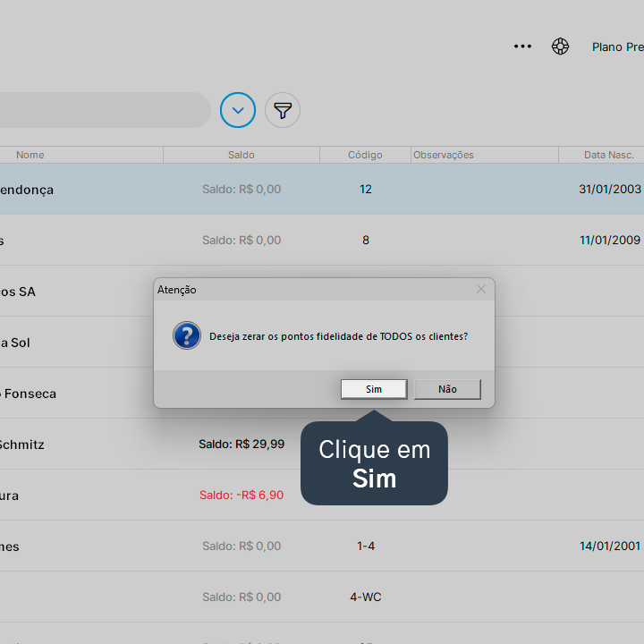The width and height of the screenshot is (644, 644).
Task: Select date 31/01/2003 cell
Action: 610,189
